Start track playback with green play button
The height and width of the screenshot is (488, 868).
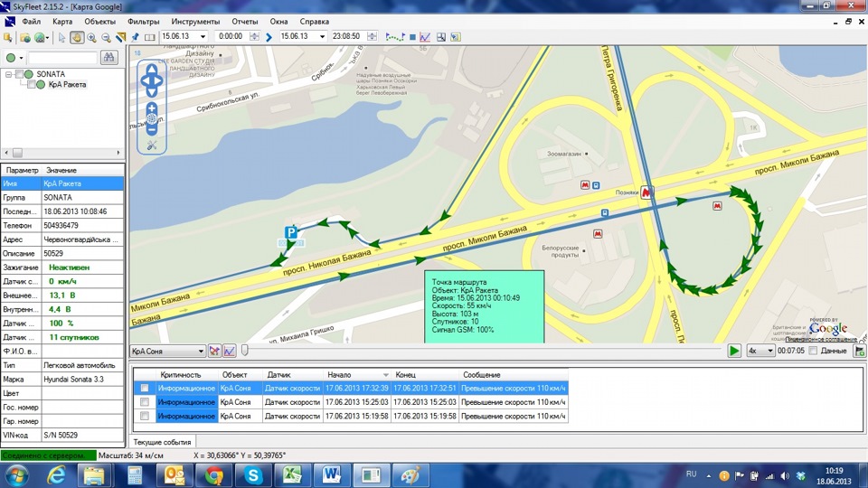click(x=734, y=351)
